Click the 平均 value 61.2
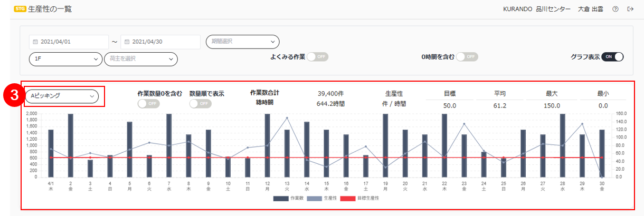The width and height of the screenshot is (644, 216). coord(499,106)
